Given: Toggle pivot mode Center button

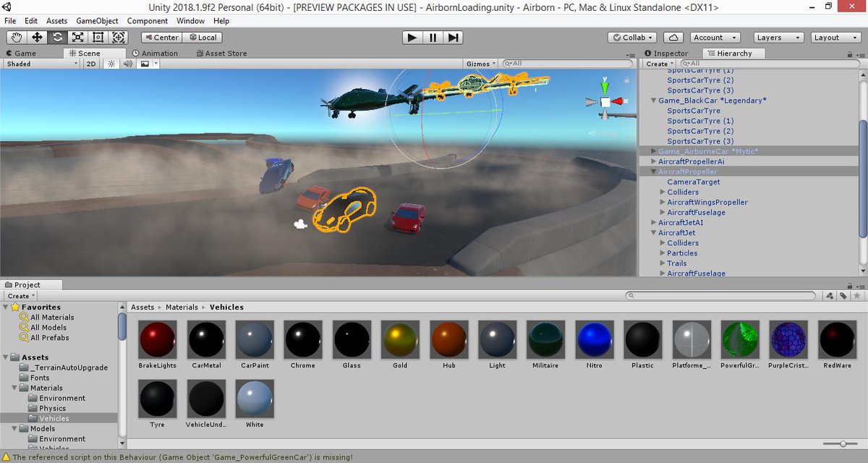Looking at the screenshot, I should [161, 38].
